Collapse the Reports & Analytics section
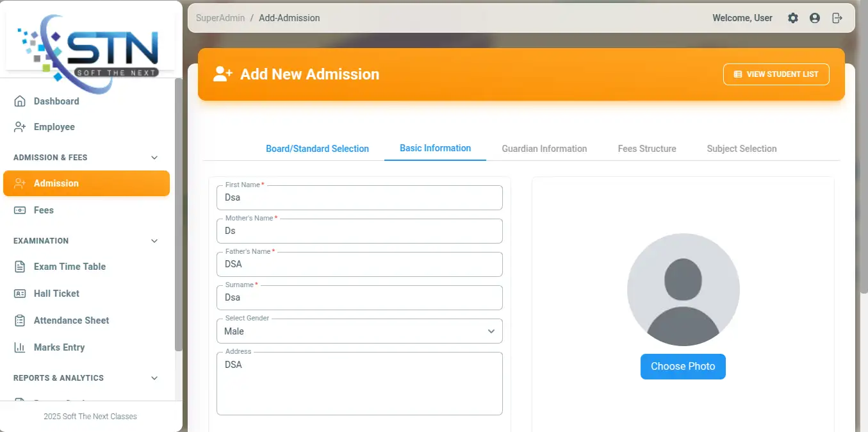 click(154, 378)
